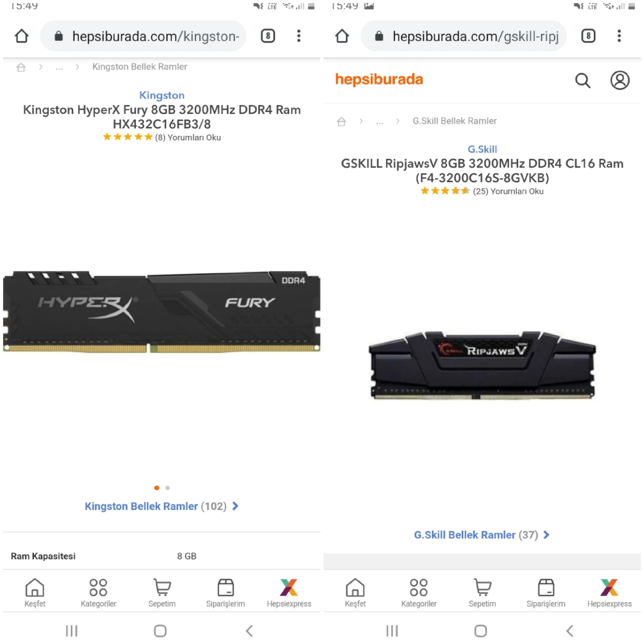Select first orange image dot of carousel
644x644 pixels.
157,488
